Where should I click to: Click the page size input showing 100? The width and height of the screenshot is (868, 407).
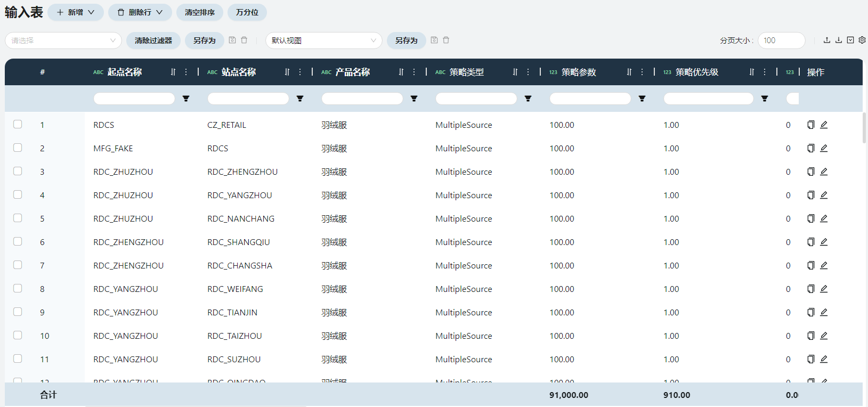(781, 40)
